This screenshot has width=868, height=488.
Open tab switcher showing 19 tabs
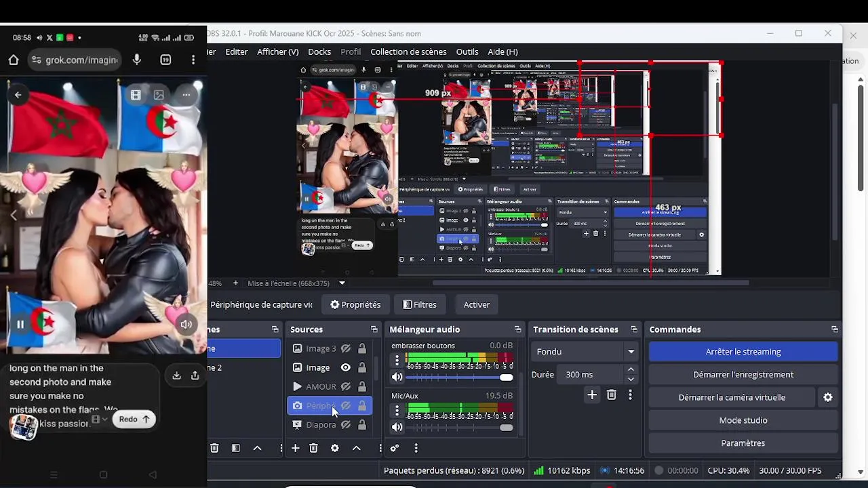(x=165, y=60)
